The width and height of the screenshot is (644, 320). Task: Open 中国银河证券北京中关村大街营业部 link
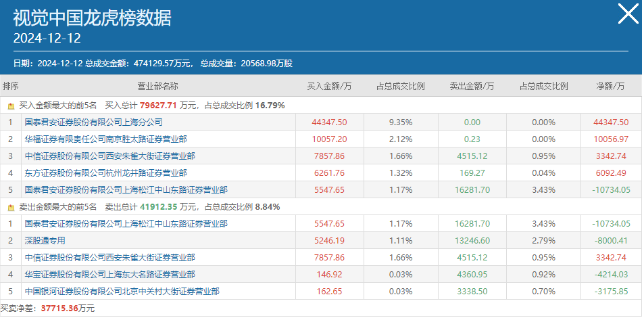[122, 291]
